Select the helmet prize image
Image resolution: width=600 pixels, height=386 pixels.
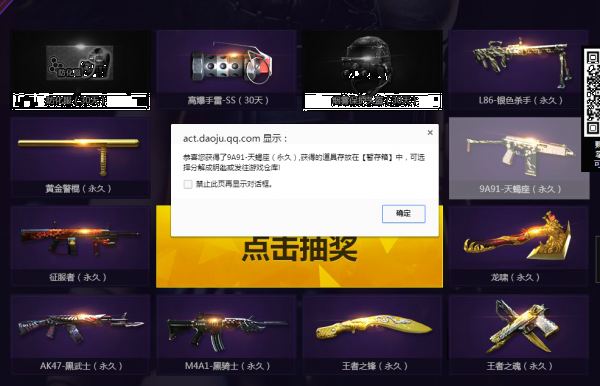(367, 64)
